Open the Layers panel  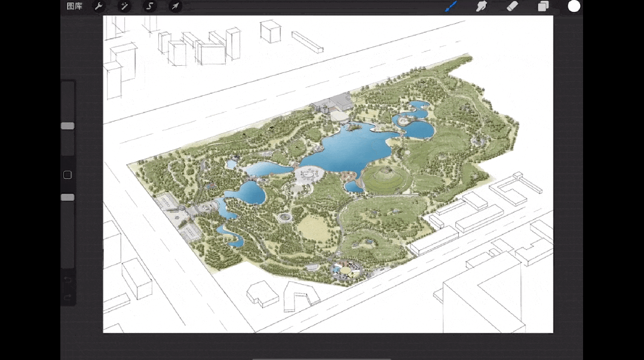[543, 7]
